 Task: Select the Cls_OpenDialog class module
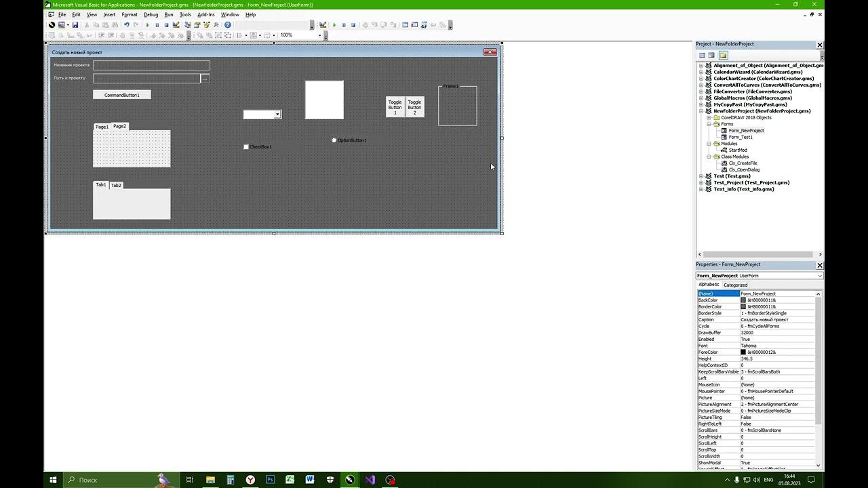click(x=744, y=169)
